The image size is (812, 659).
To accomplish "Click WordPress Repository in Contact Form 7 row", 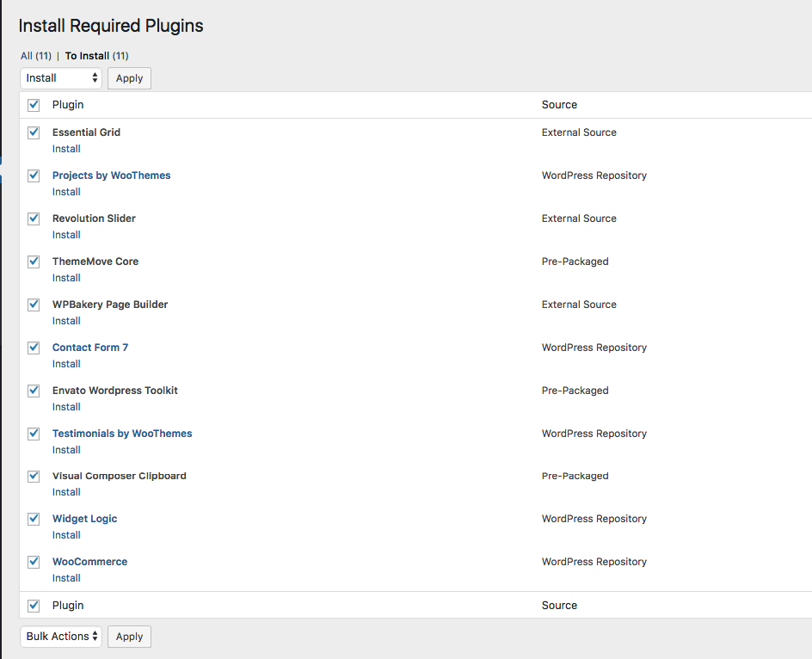I will click(x=594, y=348).
